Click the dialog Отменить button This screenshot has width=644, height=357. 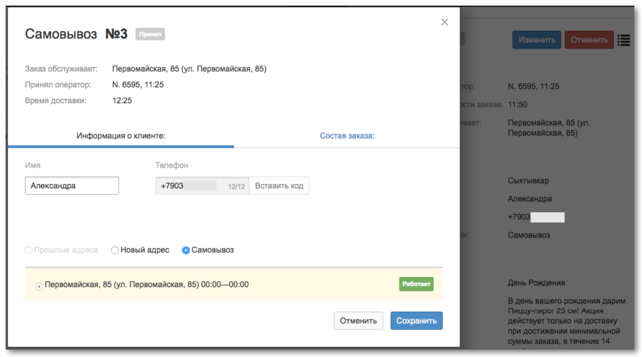(x=358, y=321)
